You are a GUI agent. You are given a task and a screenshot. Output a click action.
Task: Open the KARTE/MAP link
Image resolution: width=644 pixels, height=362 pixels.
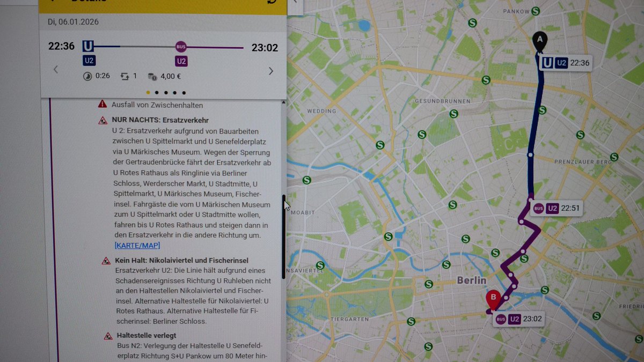coord(137,246)
